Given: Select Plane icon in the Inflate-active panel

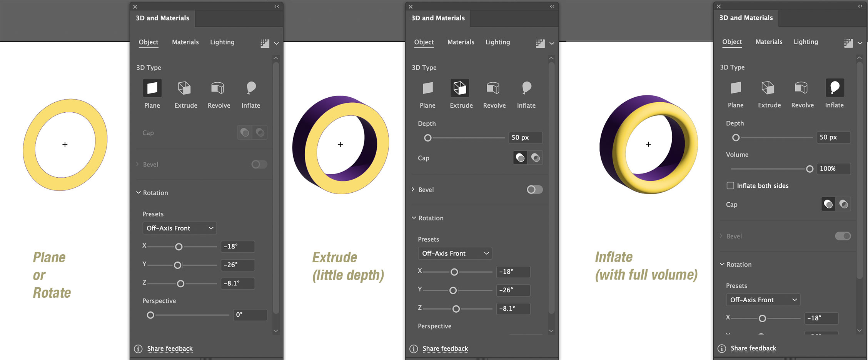Looking at the screenshot, I should coord(736,88).
